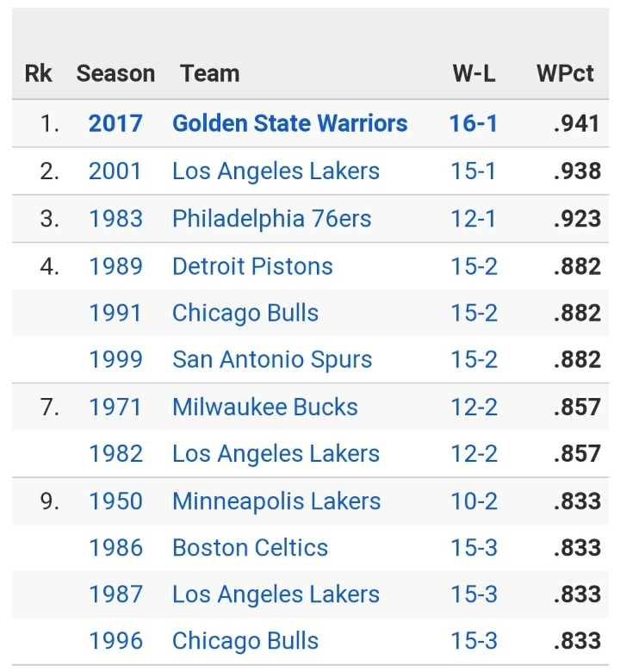
Task: Open the 16-1 record link
Action: (x=473, y=123)
